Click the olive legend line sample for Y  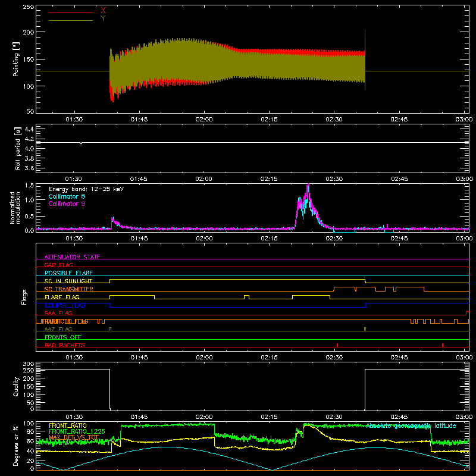pos(71,21)
